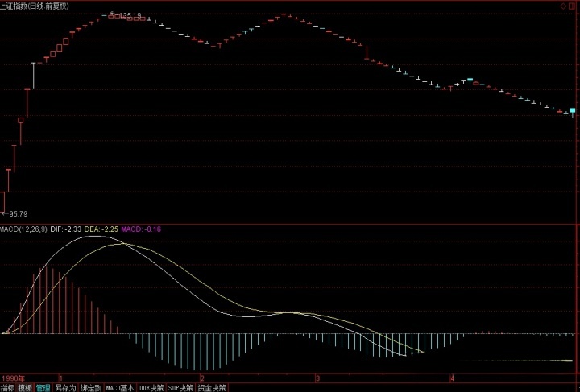The width and height of the screenshot is (580, 392).
Task: Switch to 资金决策 template
Action: (212, 388)
